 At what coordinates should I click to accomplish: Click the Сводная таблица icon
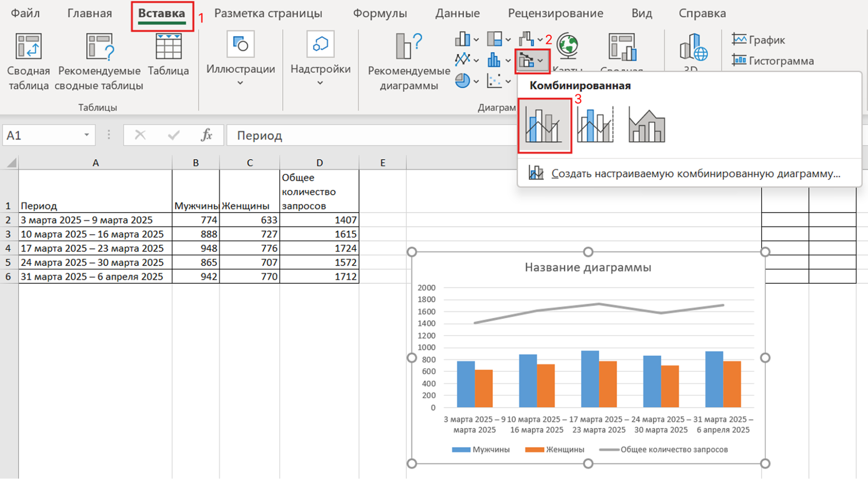tap(29, 46)
